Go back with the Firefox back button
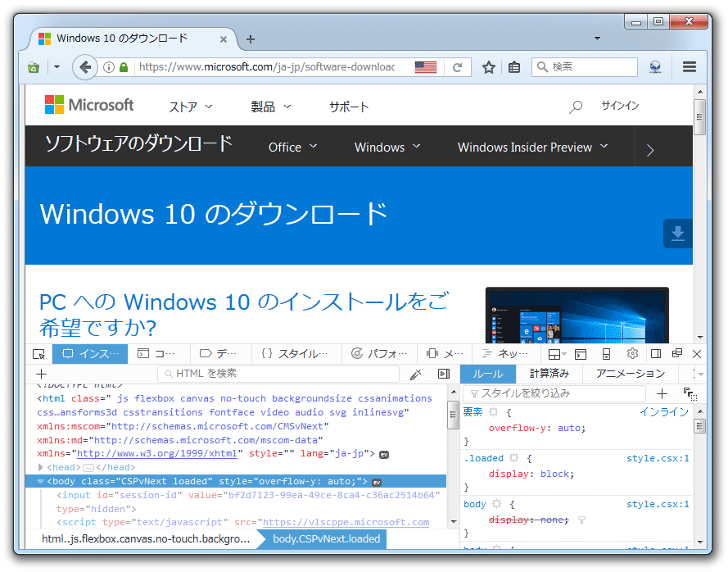728x572 pixels. pyautogui.click(x=85, y=67)
